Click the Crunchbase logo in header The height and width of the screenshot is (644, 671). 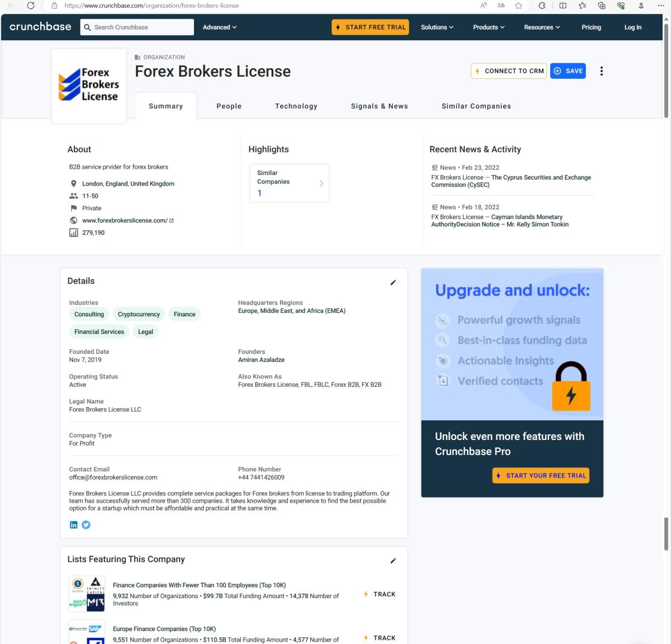pyautogui.click(x=40, y=27)
